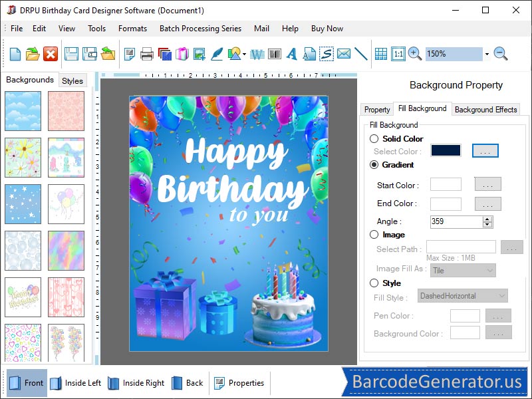Select the Barcode design tool
Viewport: 532px width, 399px height.
pyautogui.click(x=274, y=55)
